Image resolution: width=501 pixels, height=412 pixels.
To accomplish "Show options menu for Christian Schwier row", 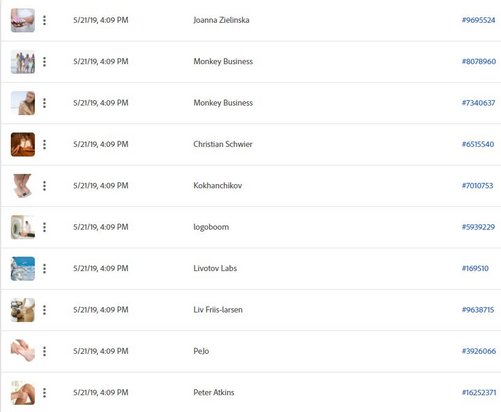I will 44,144.
